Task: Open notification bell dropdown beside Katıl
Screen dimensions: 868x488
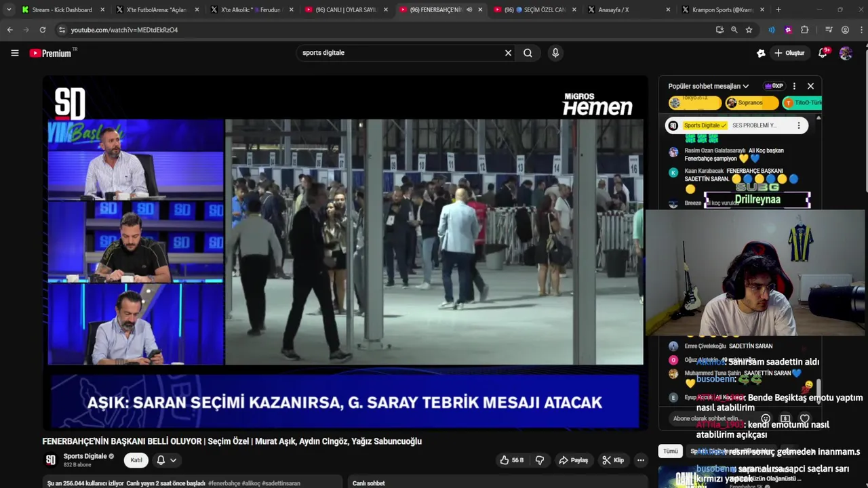Action: 167,460
